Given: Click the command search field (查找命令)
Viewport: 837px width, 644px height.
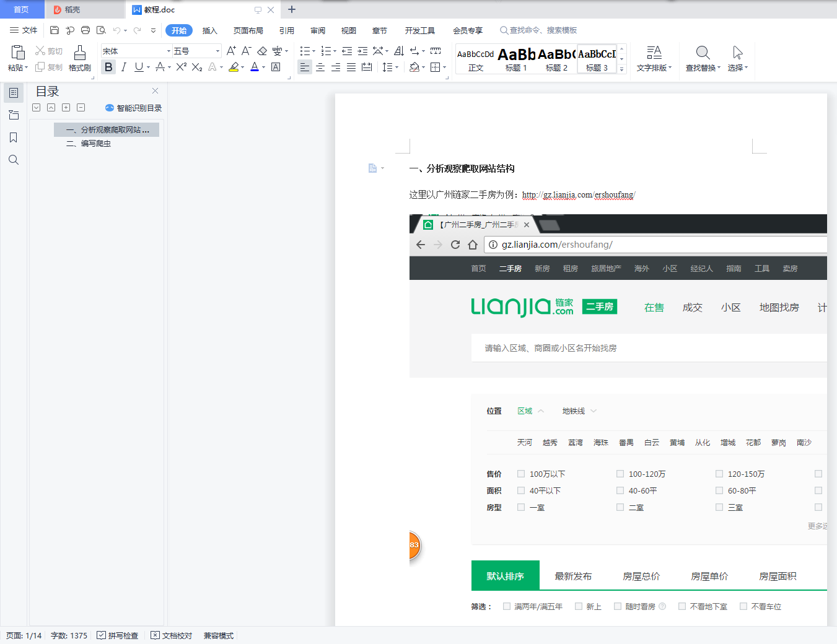Looking at the screenshot, I should (539, 30).
